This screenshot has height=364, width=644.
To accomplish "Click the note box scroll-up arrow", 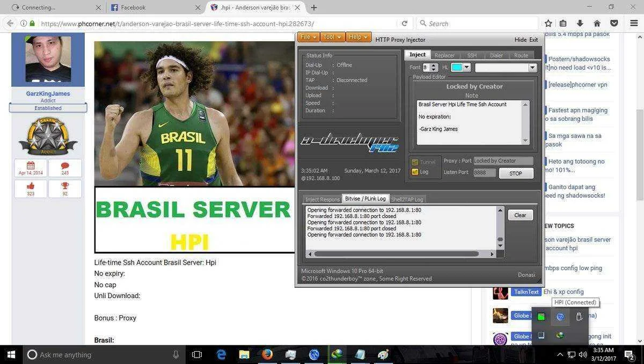I will [x=525, y=105].
